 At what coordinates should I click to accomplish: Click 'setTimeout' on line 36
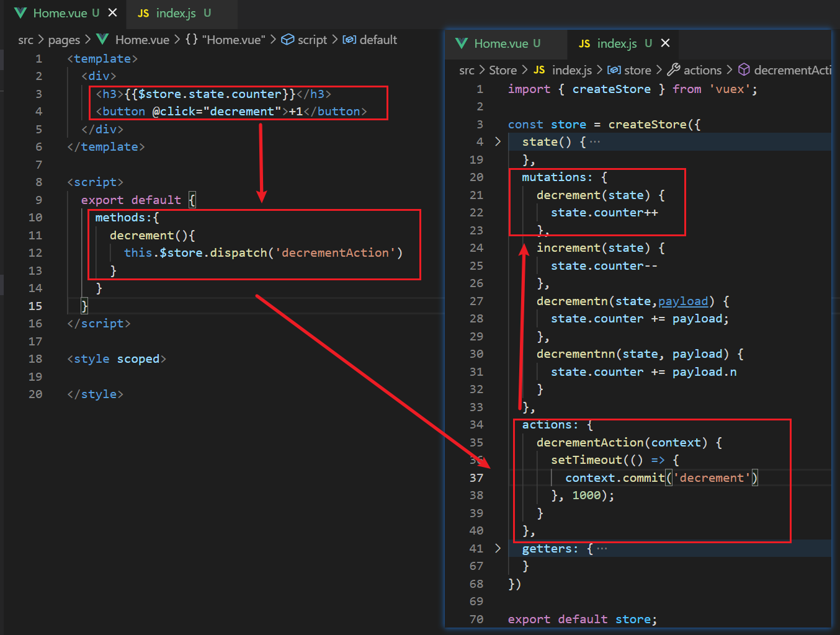tap(586, 460)
